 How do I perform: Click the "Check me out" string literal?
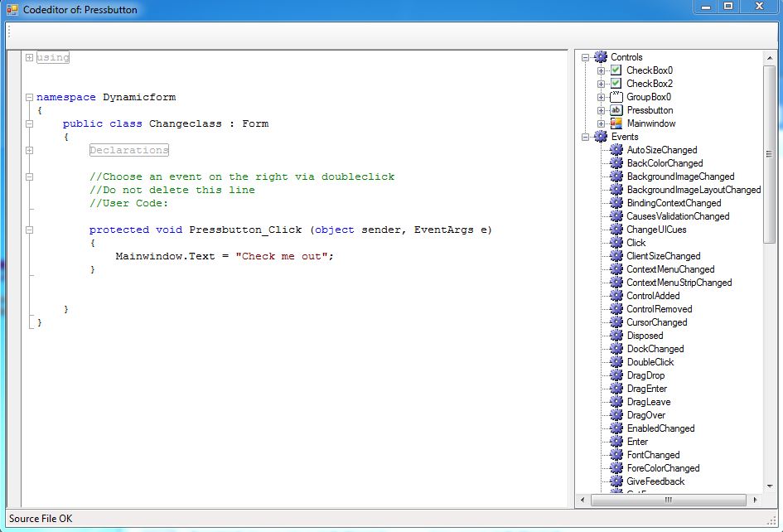(x=282, y=256)
